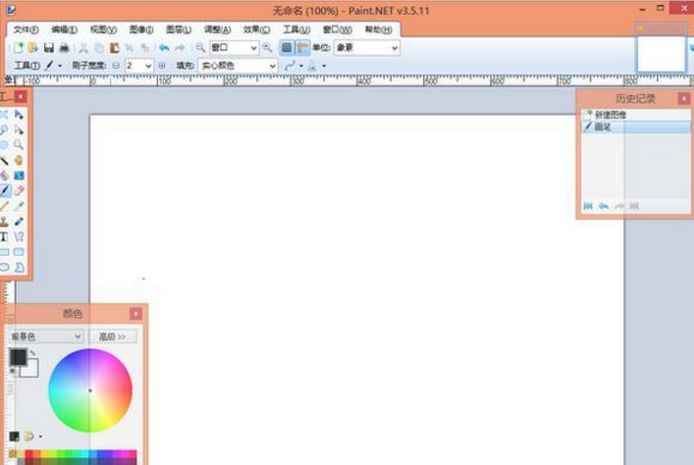Image resolution: width=694 pixels, height=465 pixels.
Task: Rewind history with the first-step button
Action: click(x=588, y=206)
